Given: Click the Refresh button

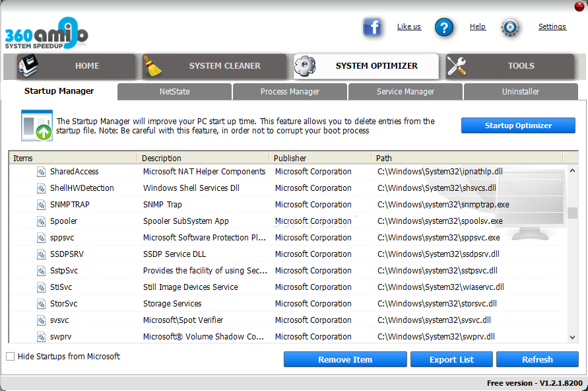Looking at the screenshot, I should pos(537,359).
